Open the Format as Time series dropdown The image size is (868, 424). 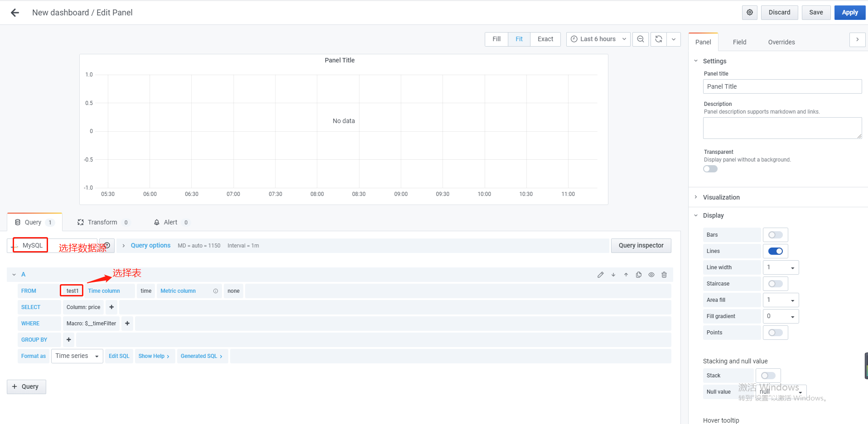click(77, 356)
